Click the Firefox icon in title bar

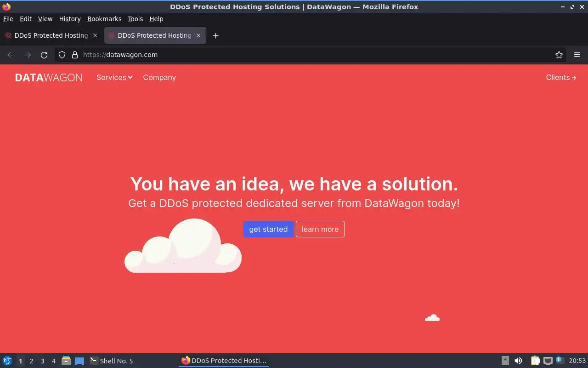[6, 6]
